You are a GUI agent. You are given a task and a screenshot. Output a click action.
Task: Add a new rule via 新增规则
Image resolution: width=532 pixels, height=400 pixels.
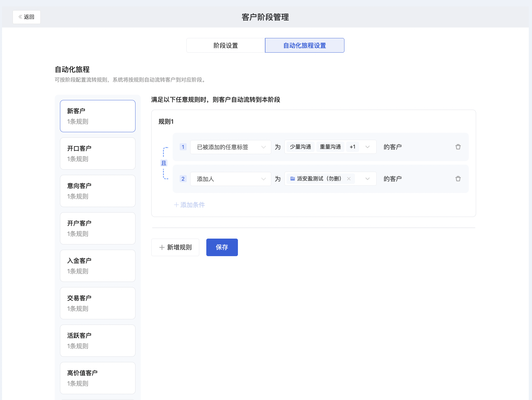pos(175,247)
